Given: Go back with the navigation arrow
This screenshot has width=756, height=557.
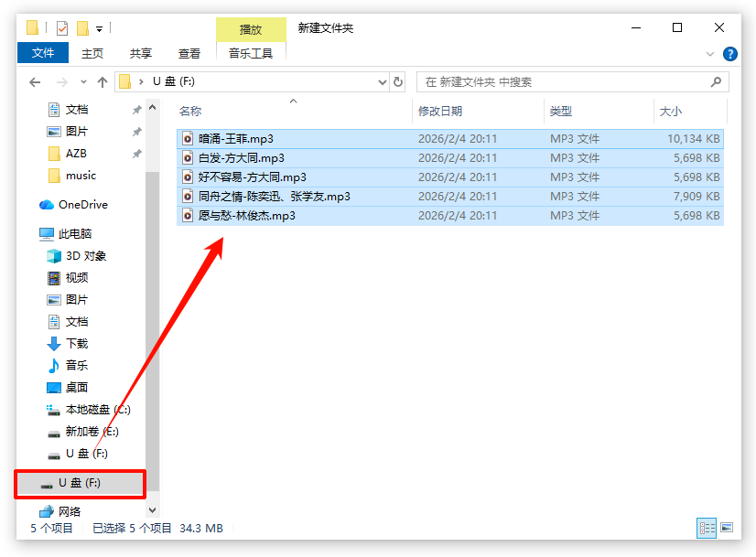Looking at the screenshot, I should pyautogui.click(x=35, y=81).
